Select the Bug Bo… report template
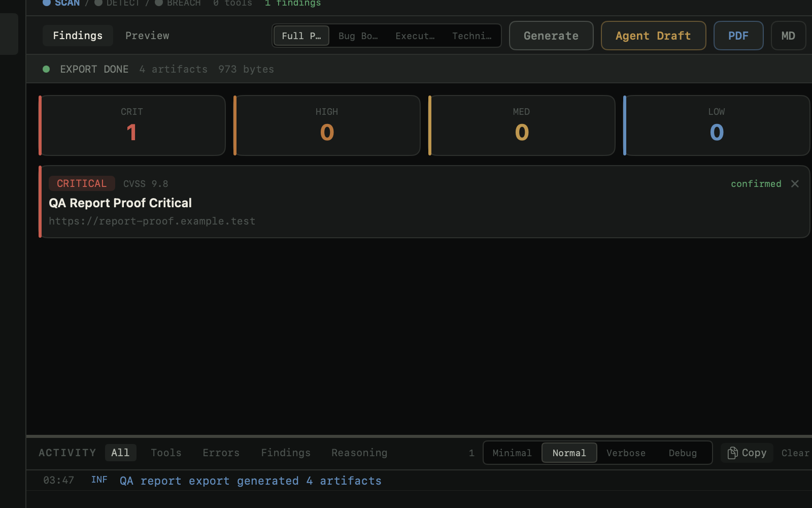The image size is (812, 508). pyautogui.click(x=358, y=36)
